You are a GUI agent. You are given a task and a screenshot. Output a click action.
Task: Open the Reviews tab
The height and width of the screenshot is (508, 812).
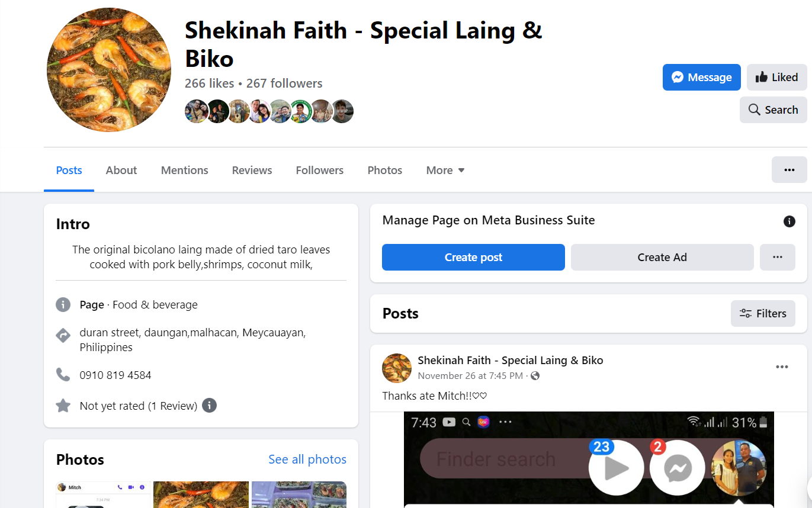tap(252, 171)
